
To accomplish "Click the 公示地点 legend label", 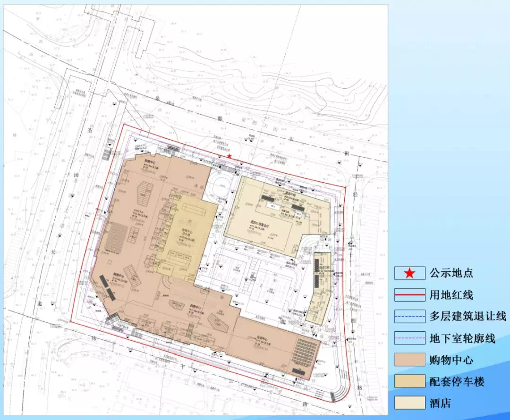I will point(451,273).
